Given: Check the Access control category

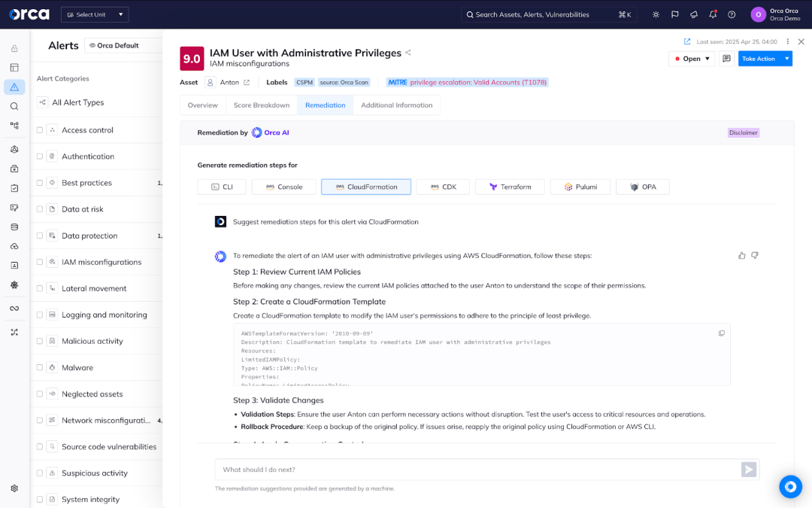Looking at the screenshot, I should click(x=39, y=130).
